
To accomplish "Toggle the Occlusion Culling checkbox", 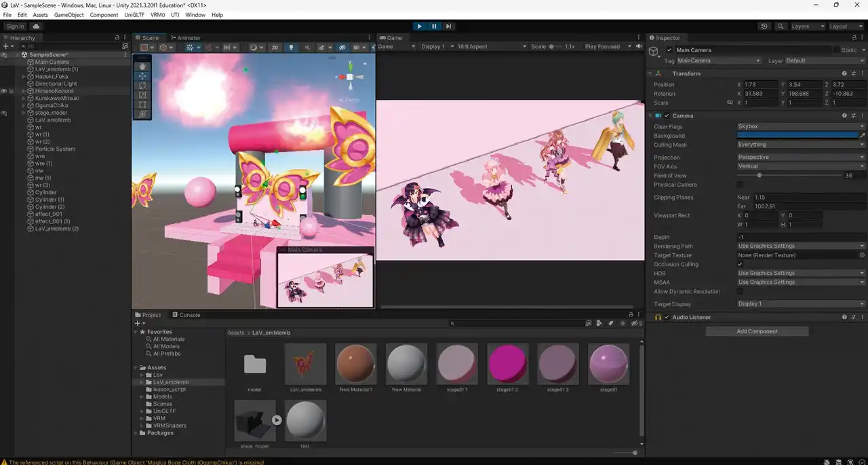I will [740, 264].
